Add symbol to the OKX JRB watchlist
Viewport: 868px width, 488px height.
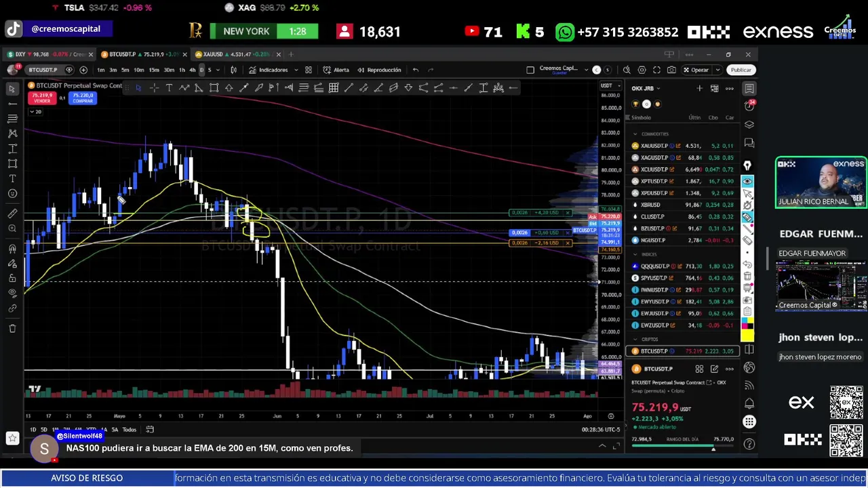point(699,88)
